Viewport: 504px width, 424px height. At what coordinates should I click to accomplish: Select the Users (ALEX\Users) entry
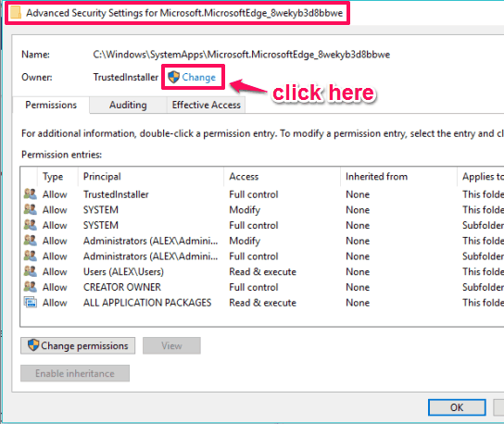[x=262, y=272]
